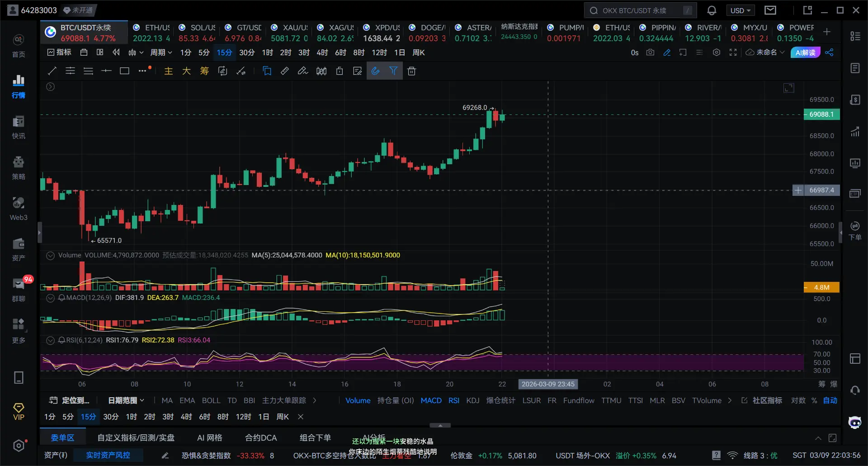
Task: Enter fullscreen chart mode
Action: click(x=733, y=52)
